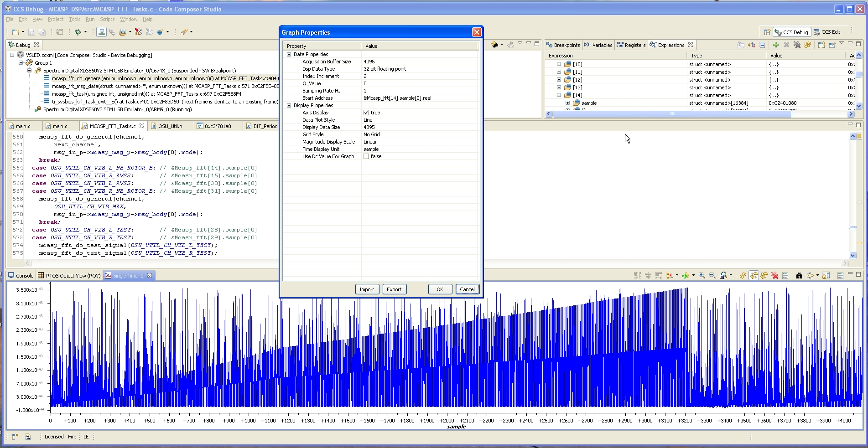Screen dimensions: 868x448
Task: Enable Use Dc Value For Graph checkbox
Action: point(366,156)
